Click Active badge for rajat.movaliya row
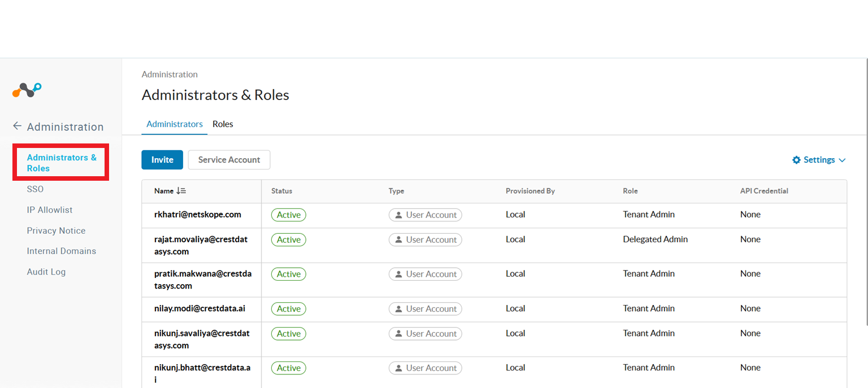 (x=289, y=239)
